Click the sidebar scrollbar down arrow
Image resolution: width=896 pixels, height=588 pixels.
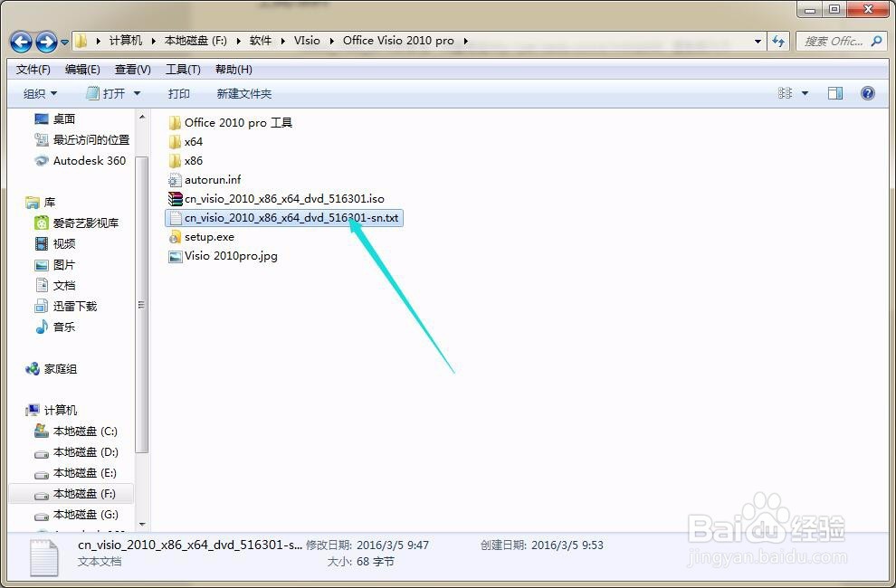point(142,524)
